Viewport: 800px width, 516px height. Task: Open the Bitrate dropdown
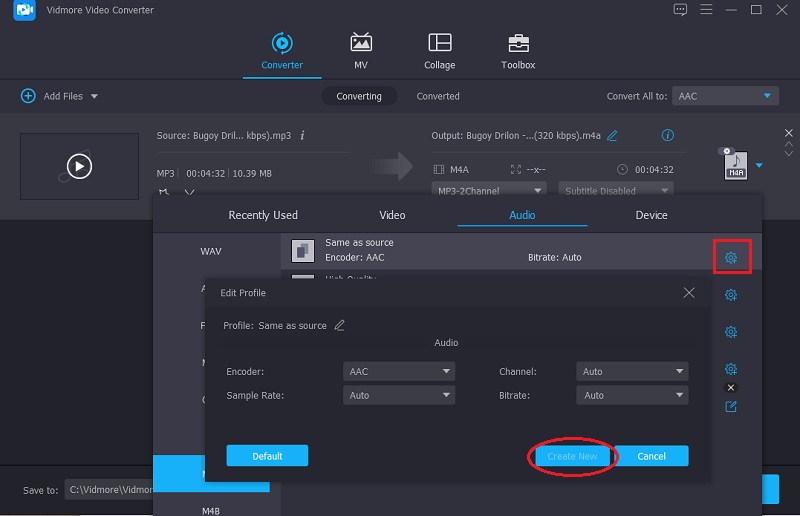click(632, 395)
